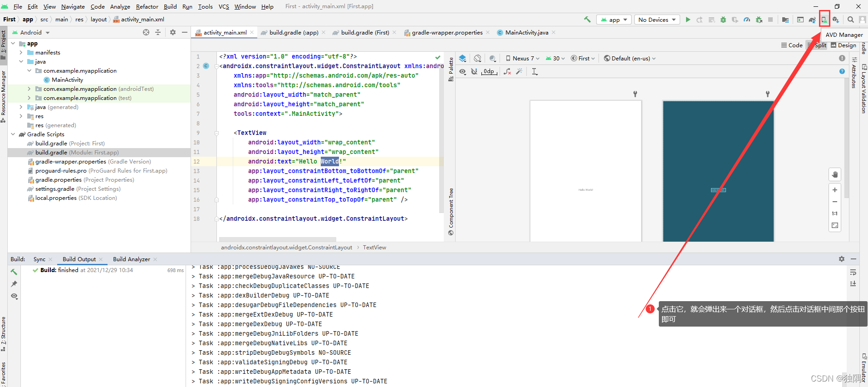Click the gray Stop square in the run toolbar

pos(770,20)
